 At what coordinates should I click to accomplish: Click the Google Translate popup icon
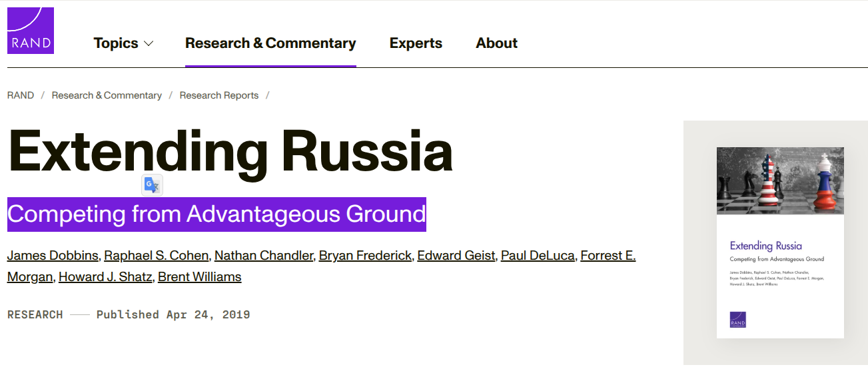click(x=152, y=185)
